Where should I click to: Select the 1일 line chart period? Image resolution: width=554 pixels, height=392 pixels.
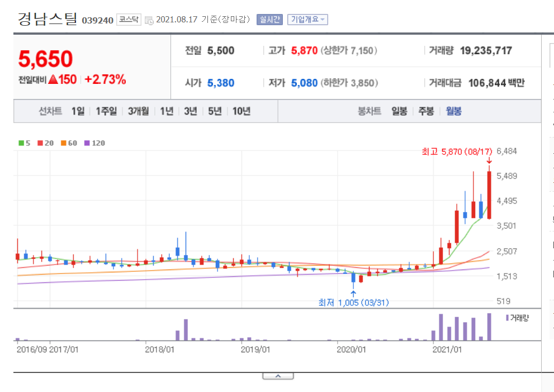click(78, 111)
